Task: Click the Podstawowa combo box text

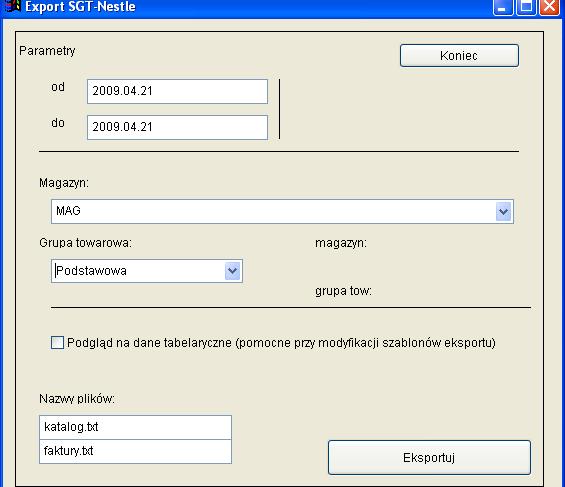Action: click(91, 271)
